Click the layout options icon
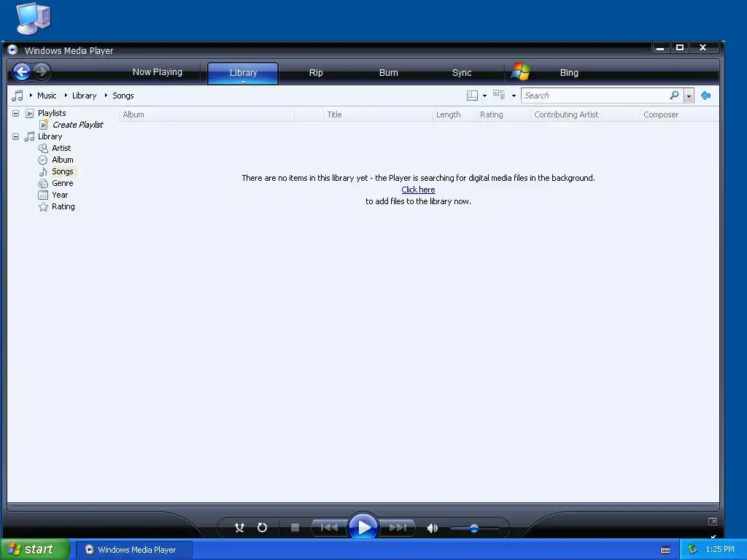The width and height of the screenshot is (747, 560). point(472,96)
